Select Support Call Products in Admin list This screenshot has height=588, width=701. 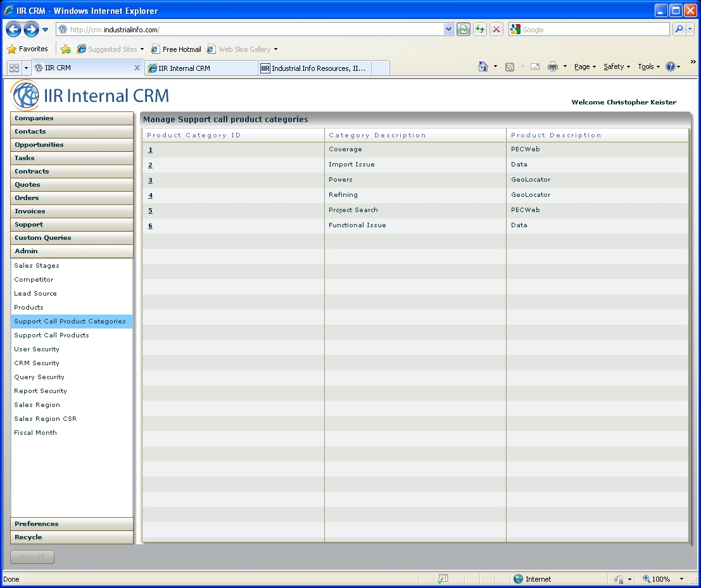tap(51, 335)
